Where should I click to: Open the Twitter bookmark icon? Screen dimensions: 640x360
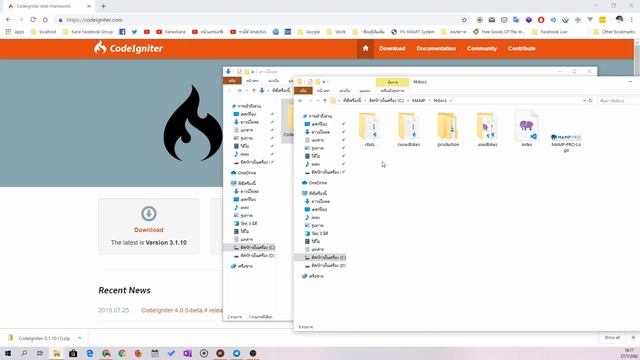(134, 31)
